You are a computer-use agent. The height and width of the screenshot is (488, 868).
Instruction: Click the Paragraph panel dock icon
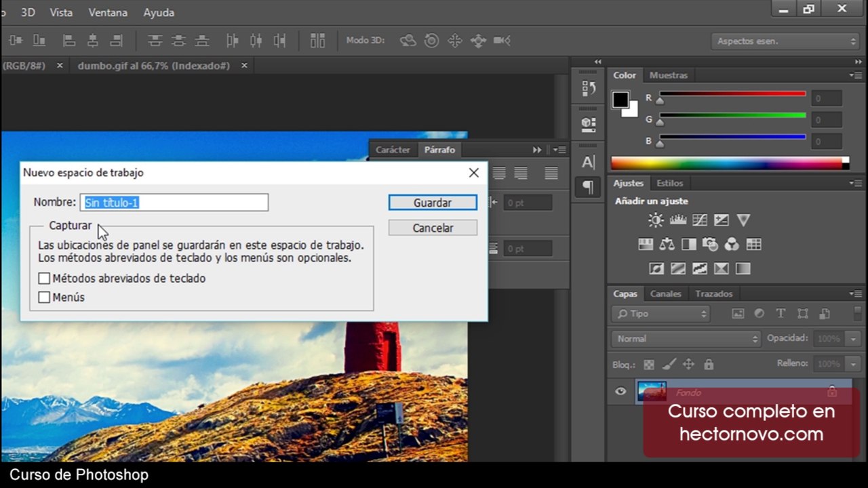(x=589, y=187)
